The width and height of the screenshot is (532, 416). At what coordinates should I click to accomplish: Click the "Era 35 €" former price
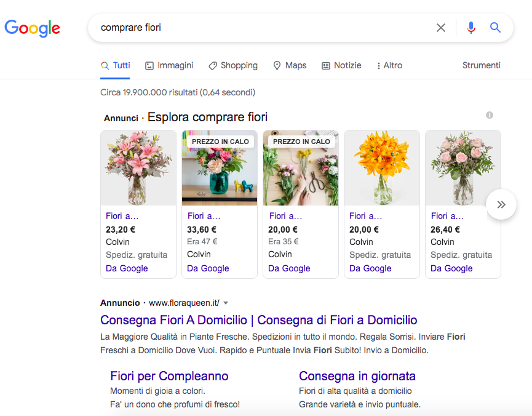[284, 241]
